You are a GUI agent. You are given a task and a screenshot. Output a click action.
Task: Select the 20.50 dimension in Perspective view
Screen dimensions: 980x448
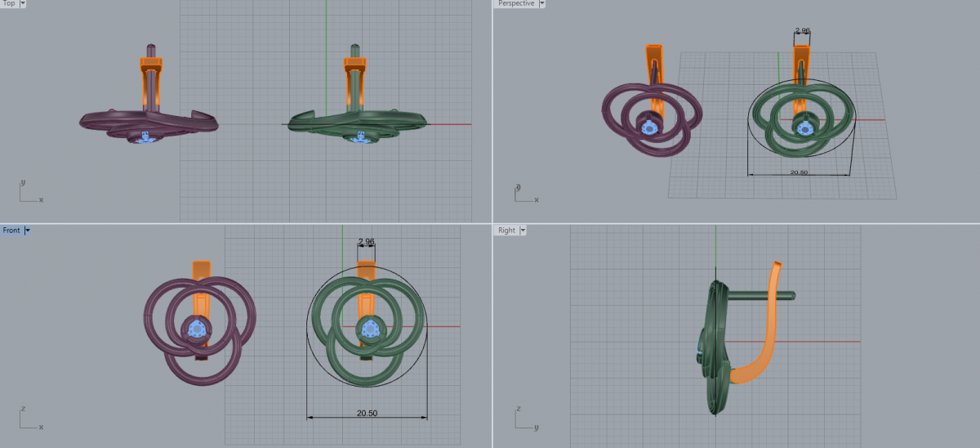pos(799,172)
